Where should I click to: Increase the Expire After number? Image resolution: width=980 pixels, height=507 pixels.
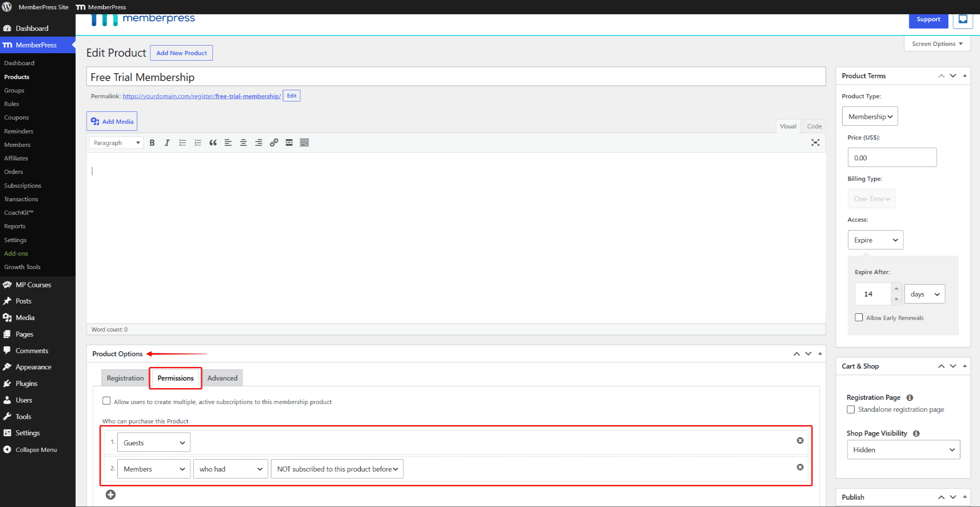(896, 288)
